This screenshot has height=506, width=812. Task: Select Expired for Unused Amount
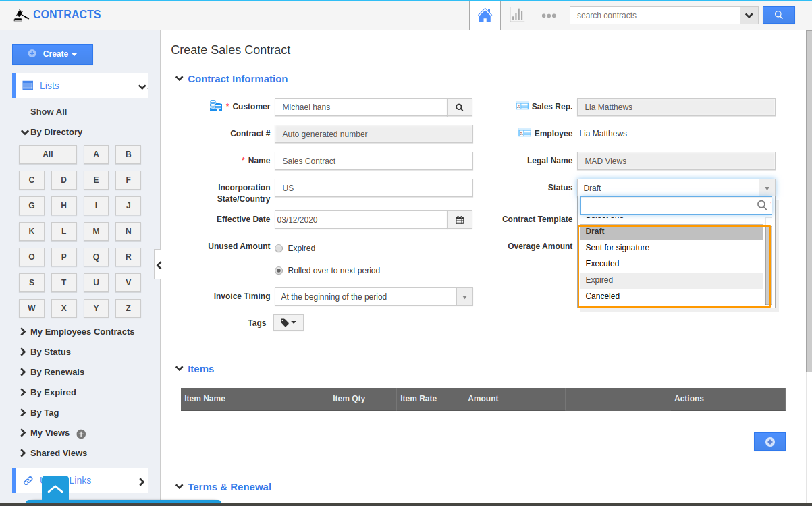[279, 248]
